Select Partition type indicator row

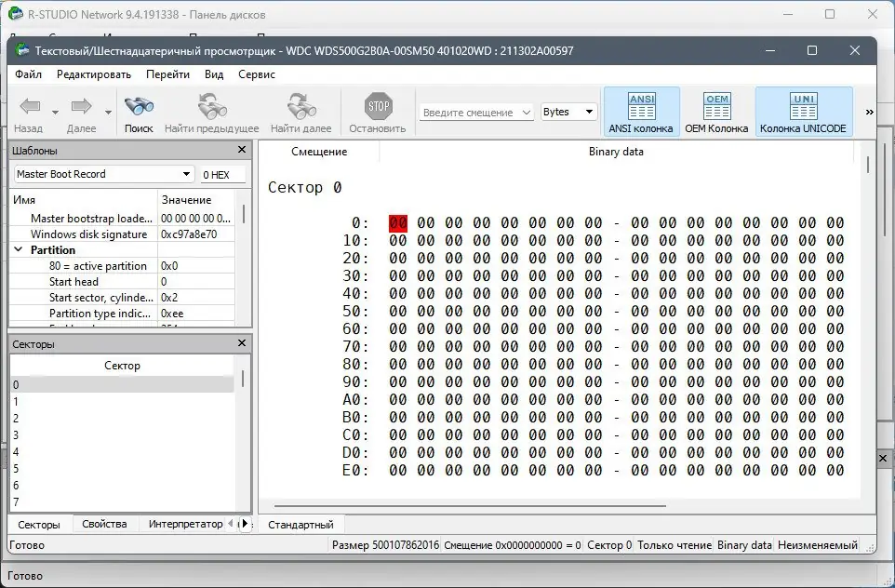[122, 314]
